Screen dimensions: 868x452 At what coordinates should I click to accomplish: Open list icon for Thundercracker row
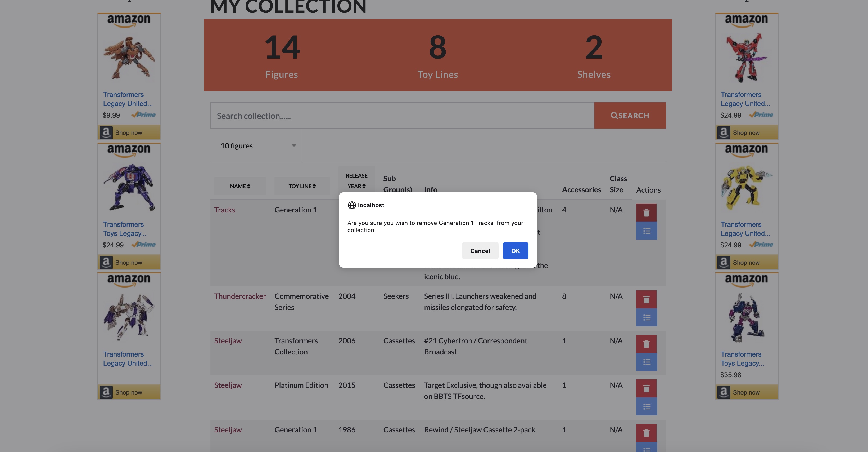(x=646, y=317)
